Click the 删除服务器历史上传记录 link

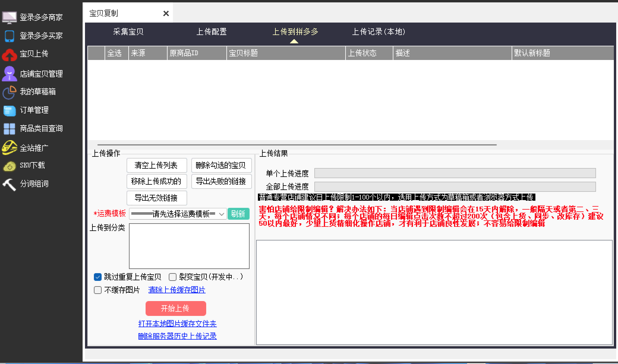(177, 336)
